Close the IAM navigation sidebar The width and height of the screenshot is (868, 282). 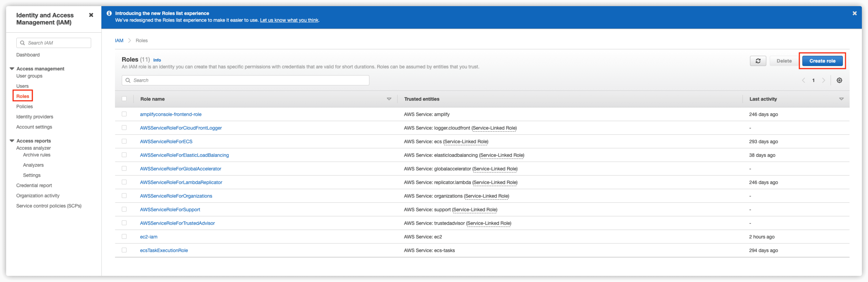pos(91,15)
